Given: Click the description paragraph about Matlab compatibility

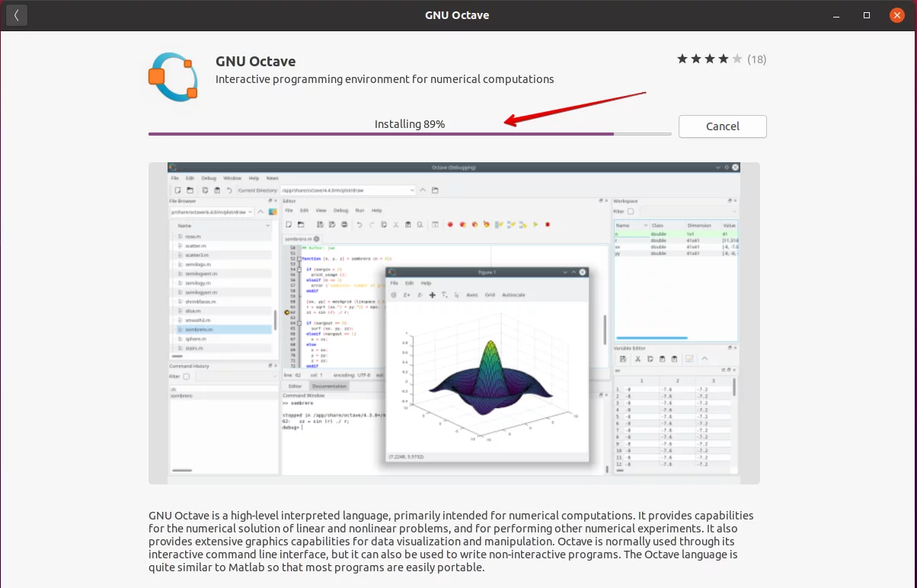Looking at the screenshot, I should pyautogui.click(x=452, y=542).
